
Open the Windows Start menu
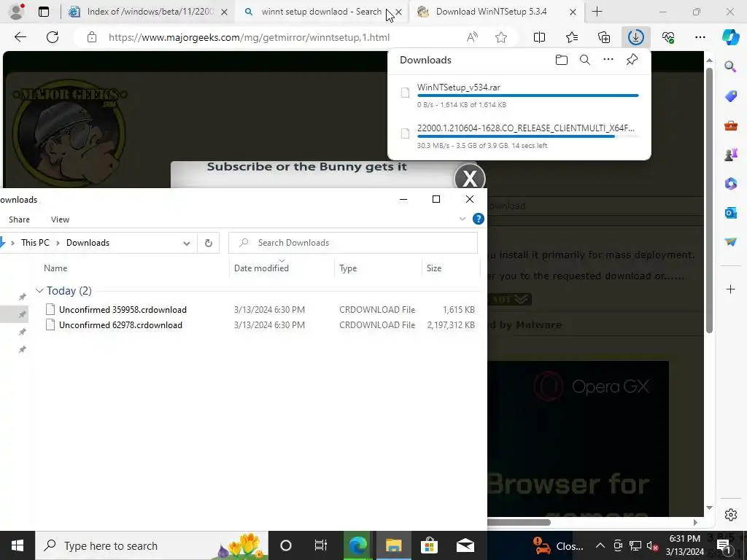(x=18, y=545)
